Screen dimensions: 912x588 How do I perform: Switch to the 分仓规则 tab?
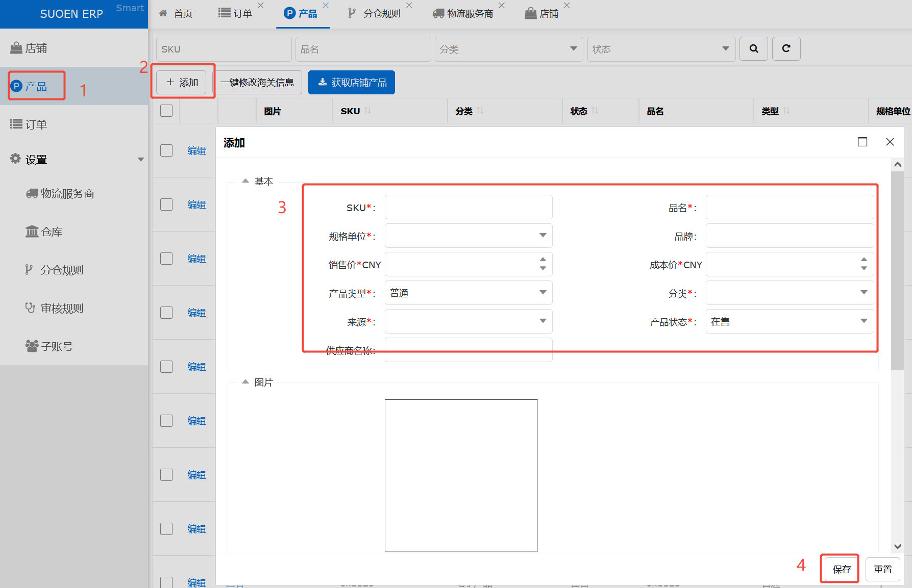tap(381, 13)
